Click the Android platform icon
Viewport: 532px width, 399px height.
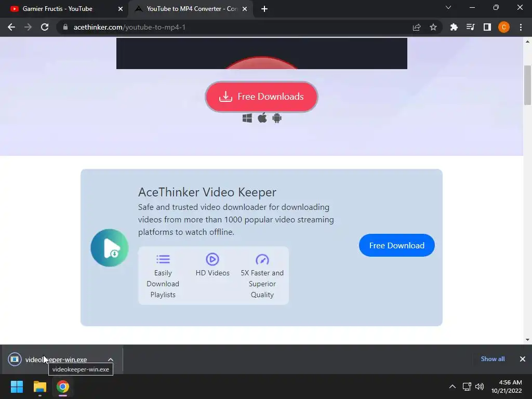click(x=277, y=118)
